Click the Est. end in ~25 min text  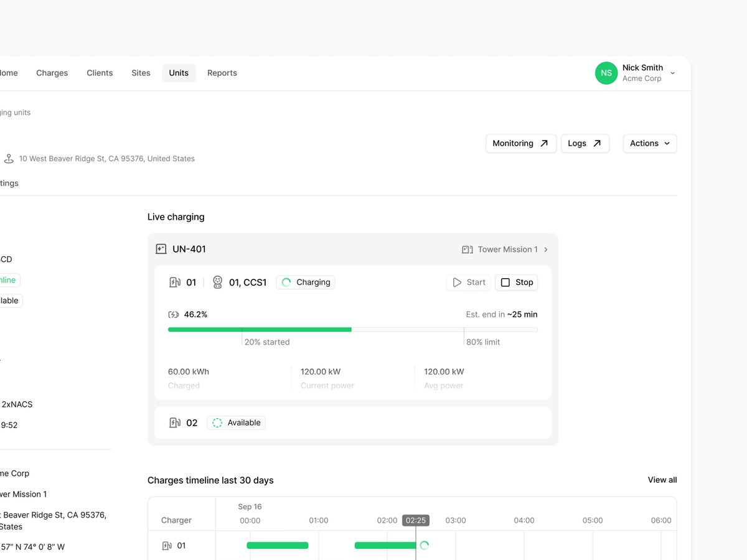502,314
